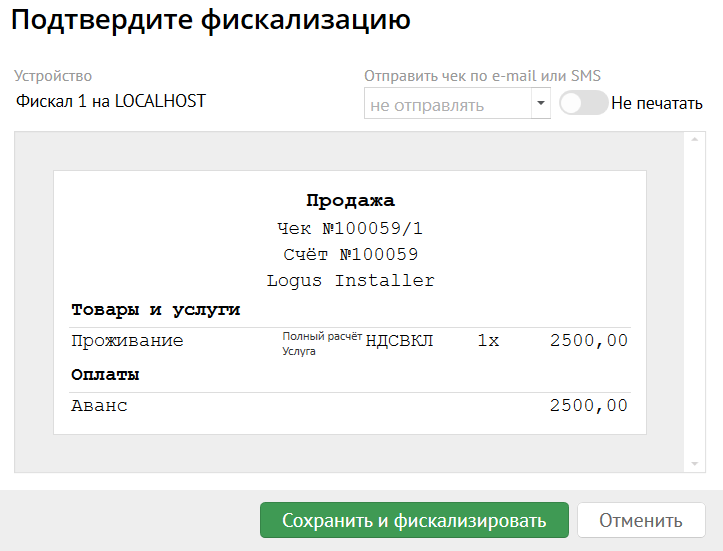Click the "Проживание" item name

127,341
